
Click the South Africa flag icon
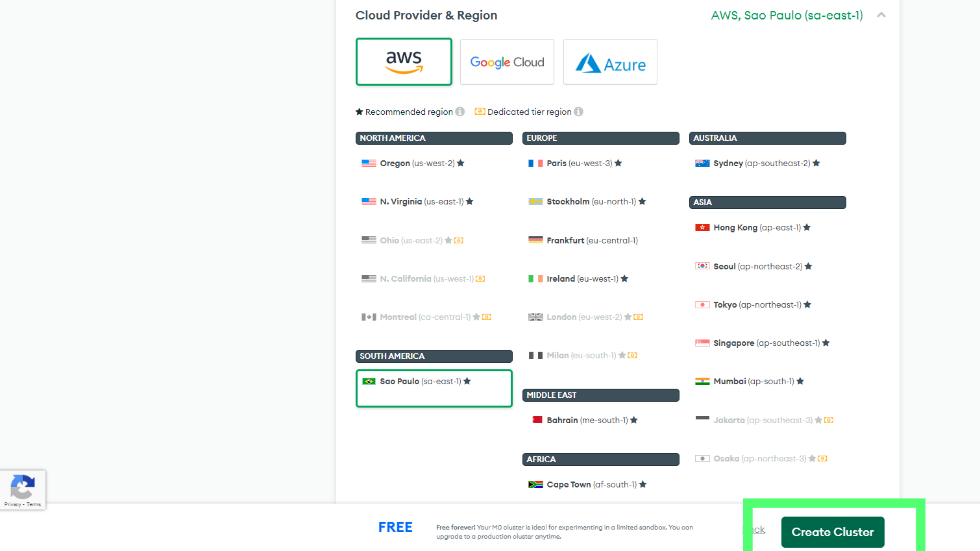tap(535, 484)
